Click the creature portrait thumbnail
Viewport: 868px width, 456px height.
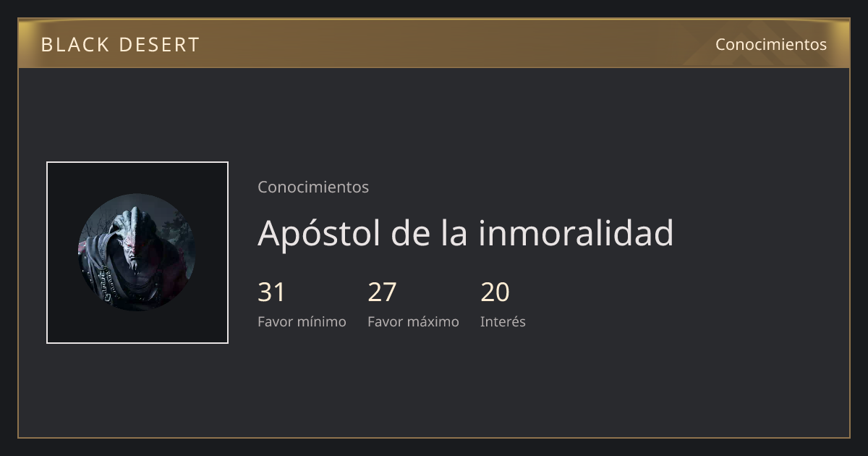(x=137, y=253)
